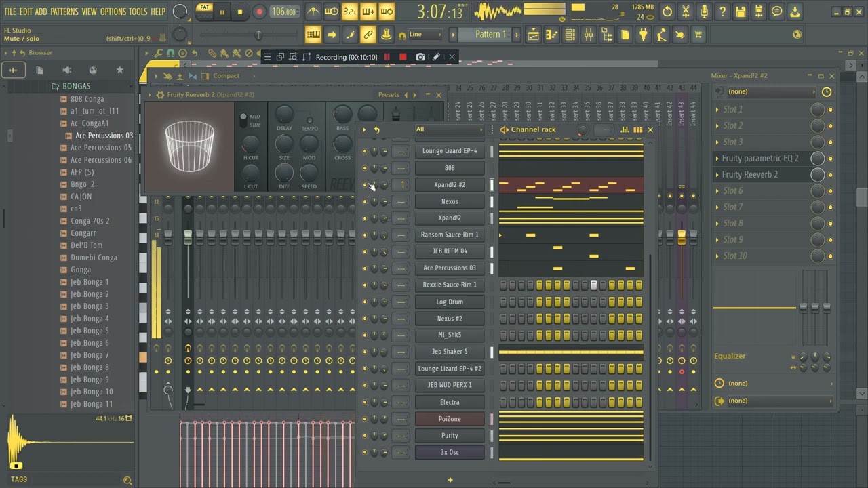Click the question mark help icon
Screen dimensions: 868x488
(x=722, y=12)
